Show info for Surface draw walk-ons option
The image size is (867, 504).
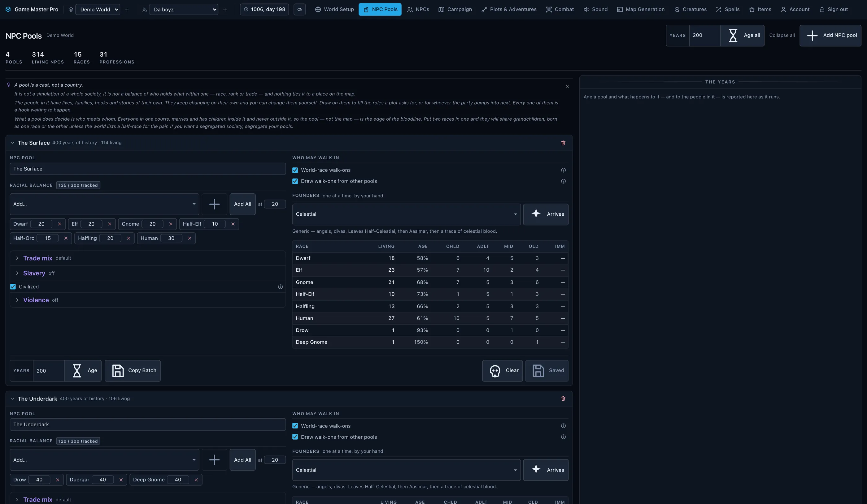click(x=563, y=181)
